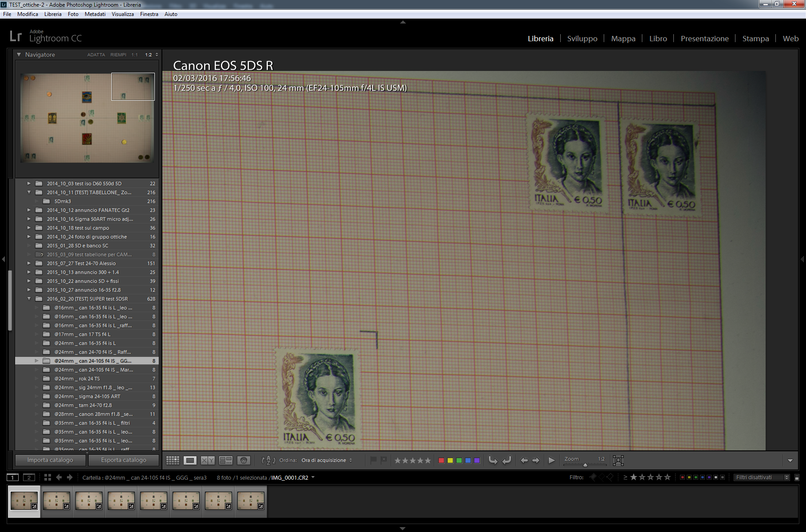Click Esporta catalogo button
This screenshot has width=806, height=532.
pos(124,460)
